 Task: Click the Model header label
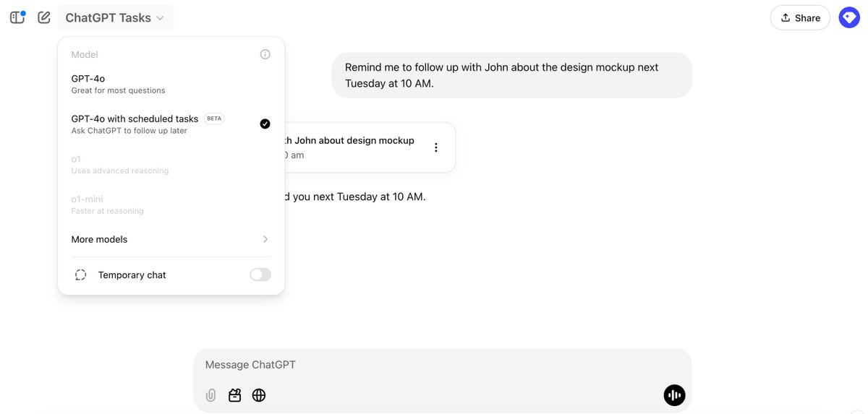coord(85,54)
